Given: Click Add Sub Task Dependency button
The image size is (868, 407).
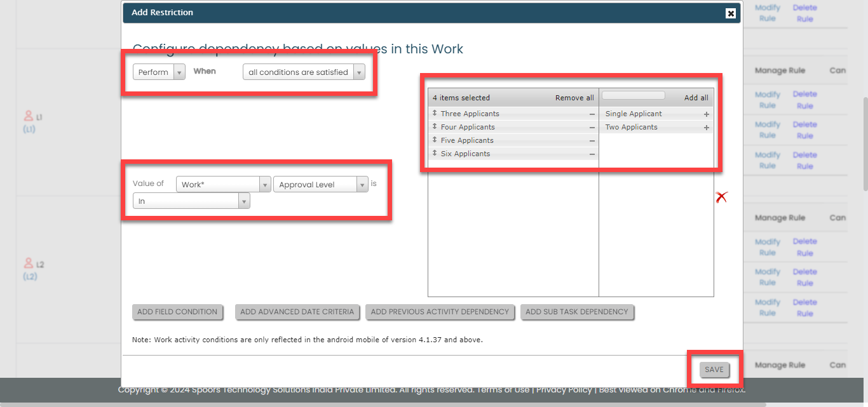Looking at the screenshot, I should pos(576,312).
